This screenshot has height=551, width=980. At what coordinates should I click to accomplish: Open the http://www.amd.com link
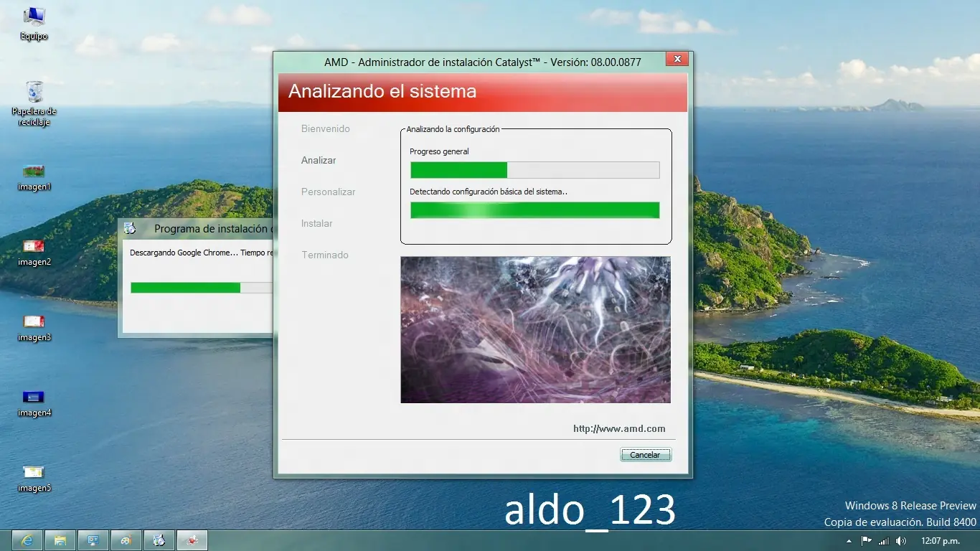pos(619,429)
